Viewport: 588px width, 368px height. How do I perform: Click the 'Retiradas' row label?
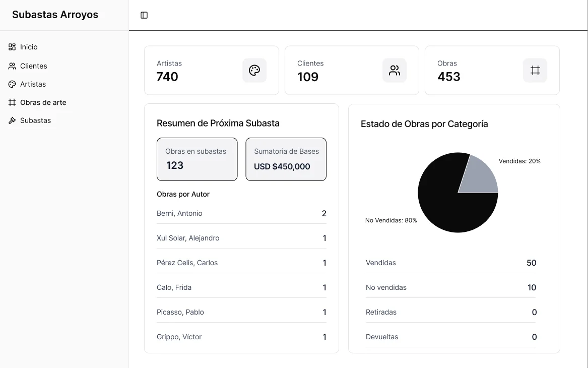coord(381,312)
